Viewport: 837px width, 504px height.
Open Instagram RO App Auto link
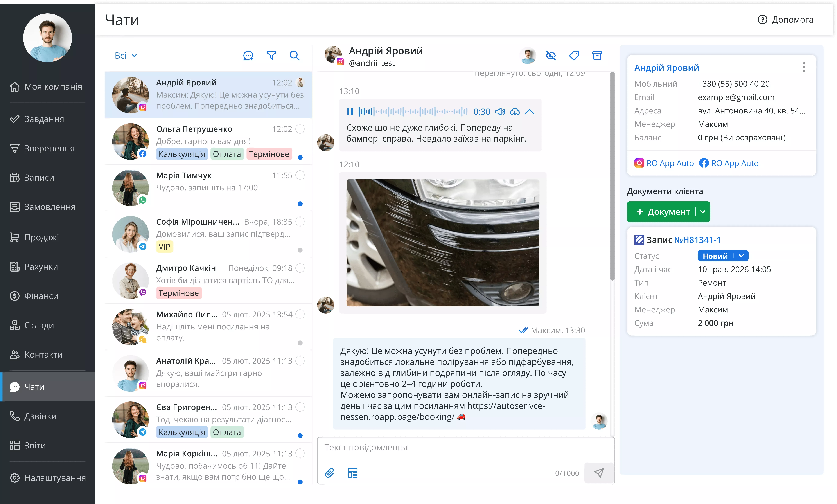pos(664,163)
